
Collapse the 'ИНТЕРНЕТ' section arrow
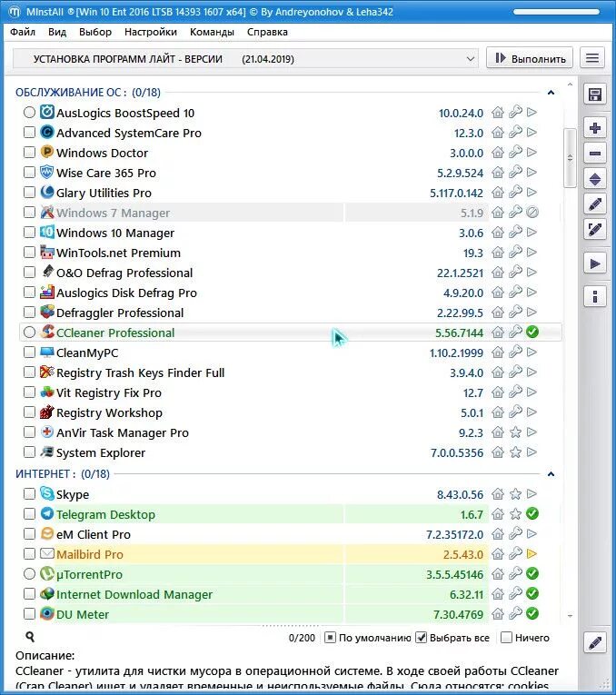point(551,474)
